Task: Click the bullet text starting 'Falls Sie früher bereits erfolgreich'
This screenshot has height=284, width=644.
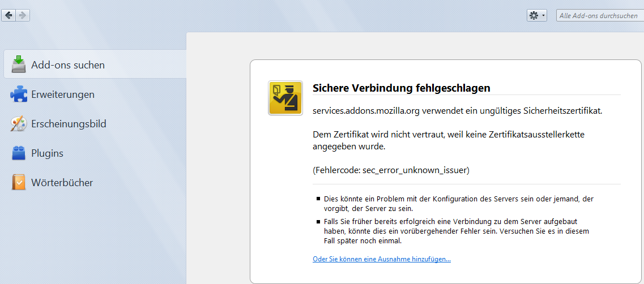Action: (x=457, y=231)
